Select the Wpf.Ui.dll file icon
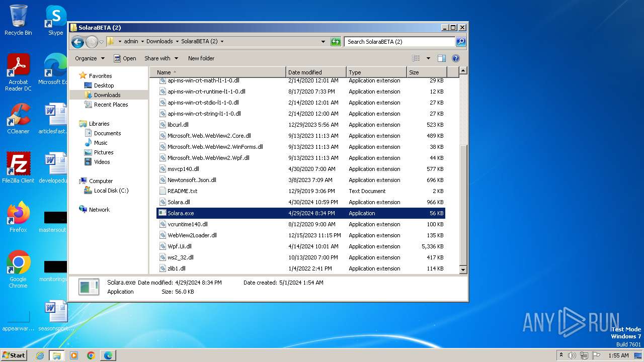Screen dimensions: 644x362 pyautogui.click(x=163, y=246)
